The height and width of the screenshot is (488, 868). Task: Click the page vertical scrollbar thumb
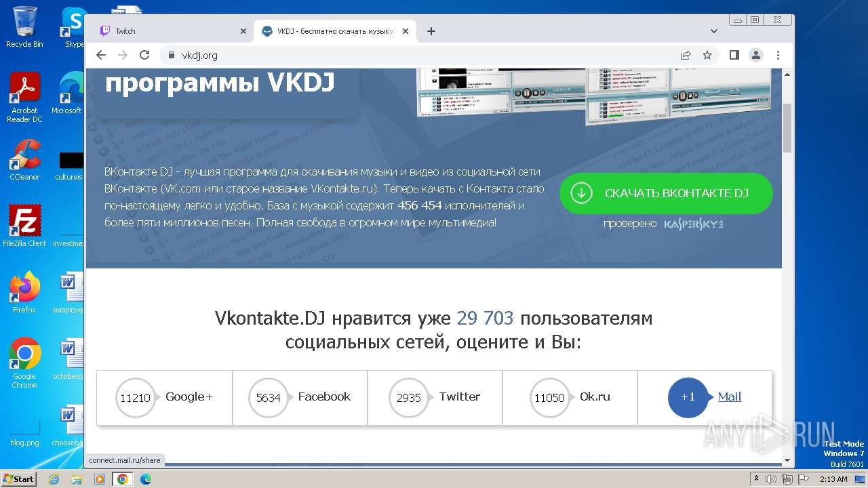[x=787, y=127]
